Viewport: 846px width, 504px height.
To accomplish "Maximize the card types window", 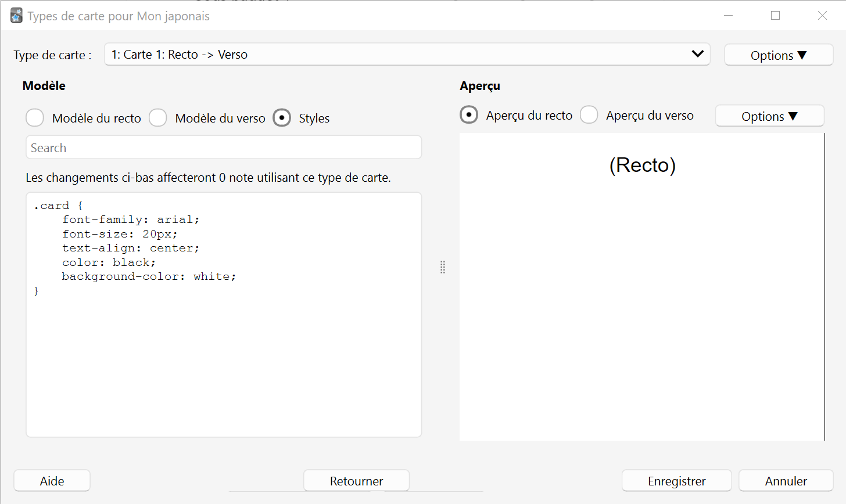I will (x=775, y=16).
